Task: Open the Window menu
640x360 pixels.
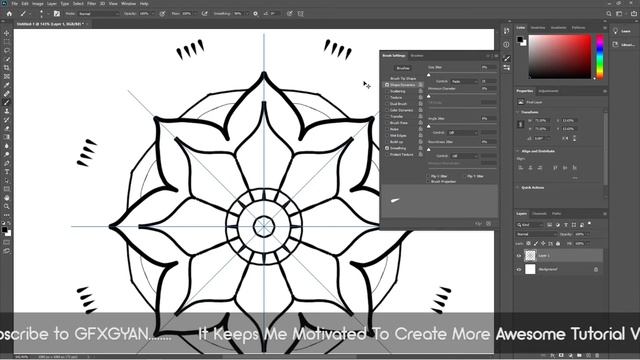Action: pos(129,4)
